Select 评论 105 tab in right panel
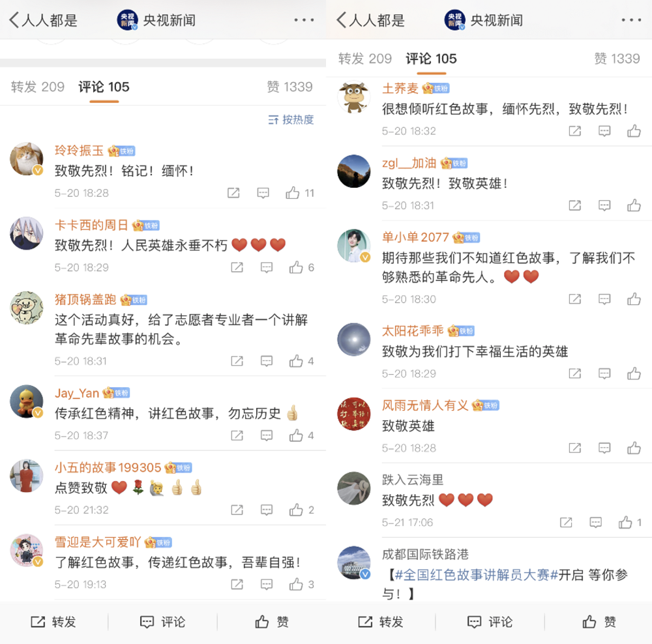The width and height of the screenshot is (652, 644). tap(431, 59)
